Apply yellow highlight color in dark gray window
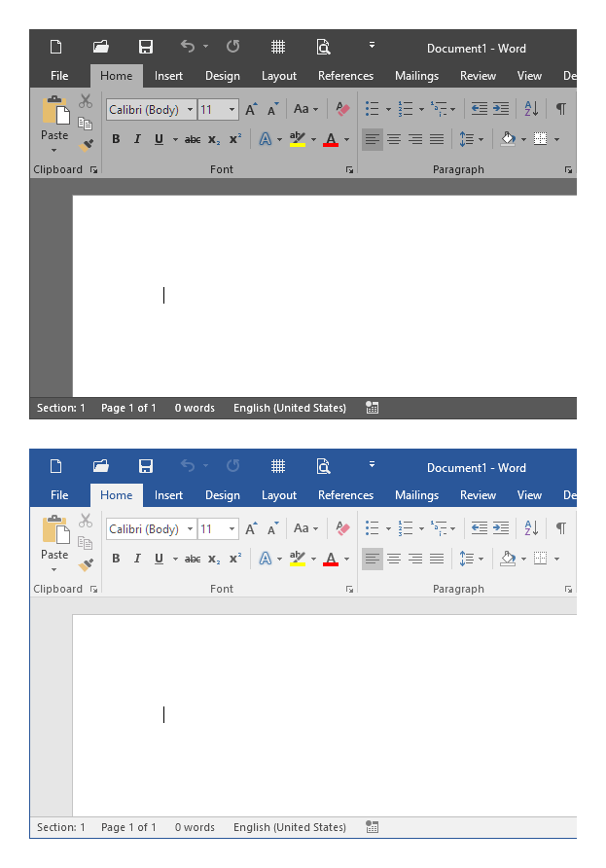606x868 pixels. tap(298, 139)
